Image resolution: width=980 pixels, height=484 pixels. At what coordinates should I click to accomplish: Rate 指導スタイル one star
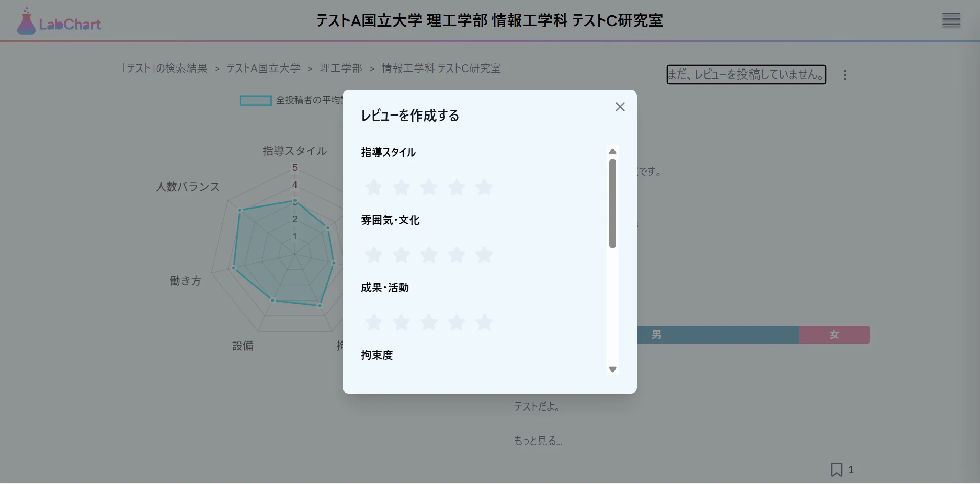[x=374, y=187]
